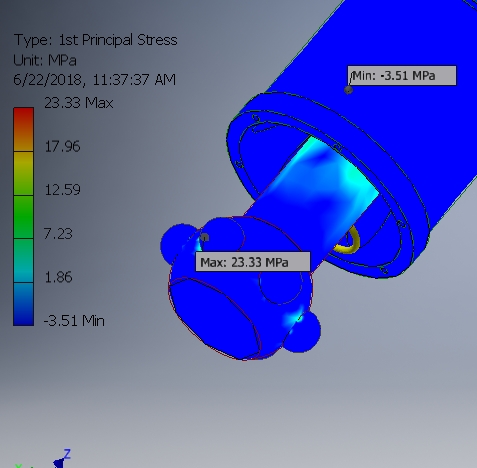
Task: Click the '7.23' legend value
Action: tap(58, 233)
